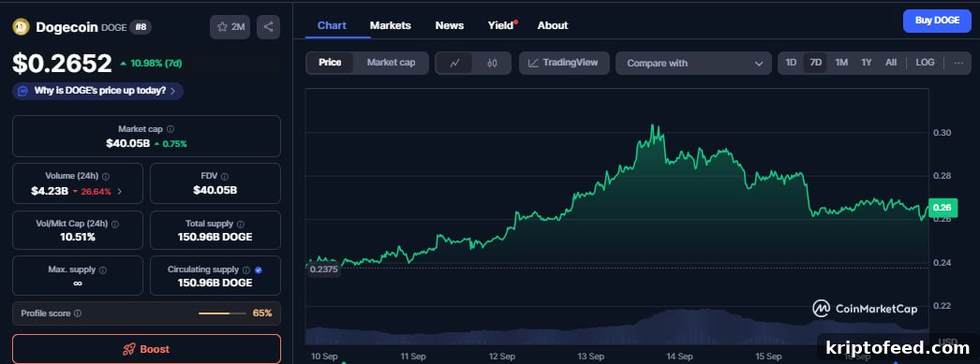Open Max. supply info icon
The width and height of the screenshot is (980, 364).
pyautogui.click(x=102, y=270)
